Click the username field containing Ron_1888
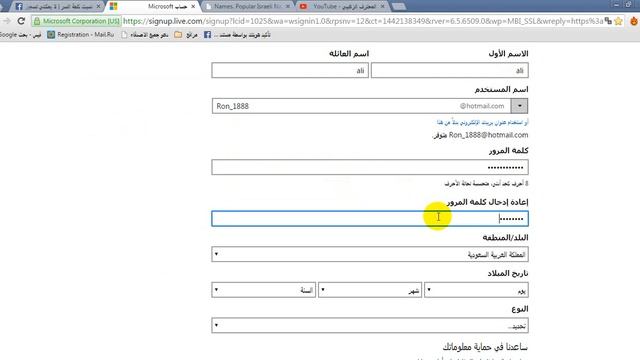The image size is (640, 360). click(x=361, y=106)
